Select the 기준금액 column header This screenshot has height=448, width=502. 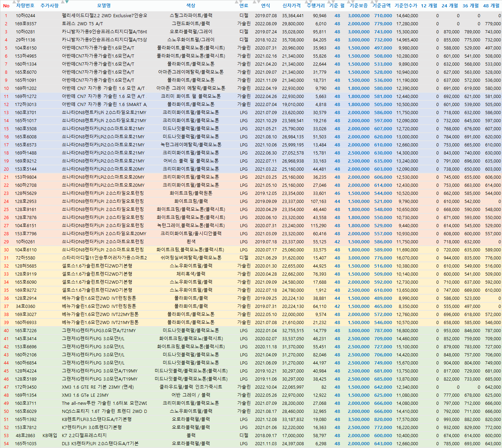point(382,6)
